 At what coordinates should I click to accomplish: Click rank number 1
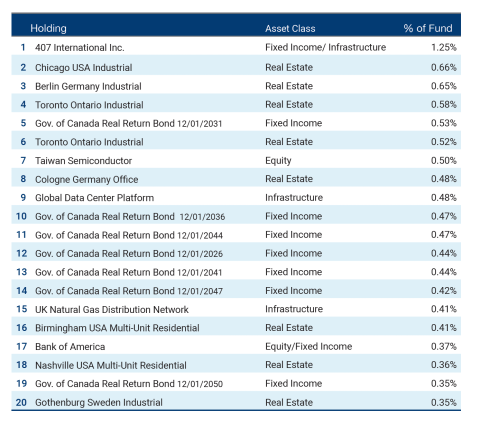click(x=23, y=47)
